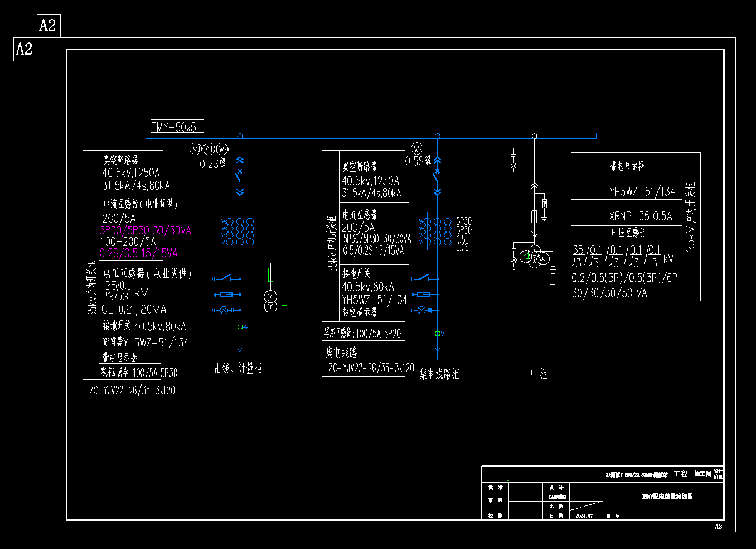756x549 pixels.
Task: Select the 电压互感器(电业提供) heading
Action: coord(147,273)
